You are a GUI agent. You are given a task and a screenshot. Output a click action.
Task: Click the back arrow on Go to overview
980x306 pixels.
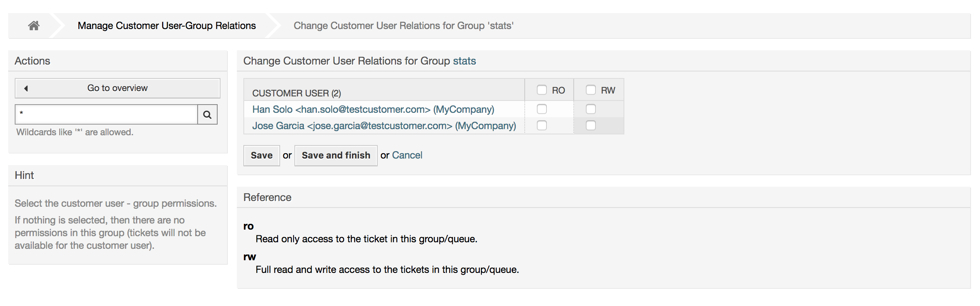click(x=26, y=88)
